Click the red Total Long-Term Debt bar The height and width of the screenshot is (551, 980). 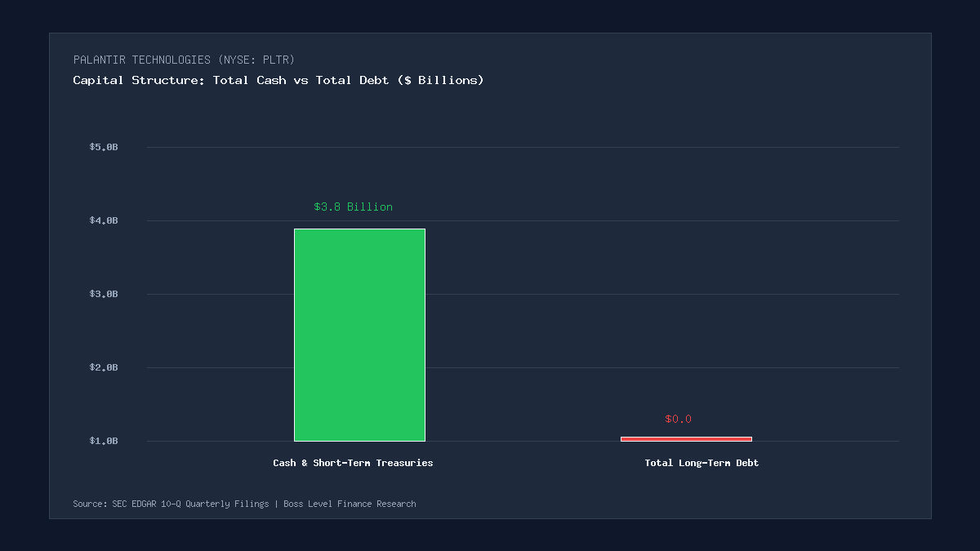click(686, 439)
